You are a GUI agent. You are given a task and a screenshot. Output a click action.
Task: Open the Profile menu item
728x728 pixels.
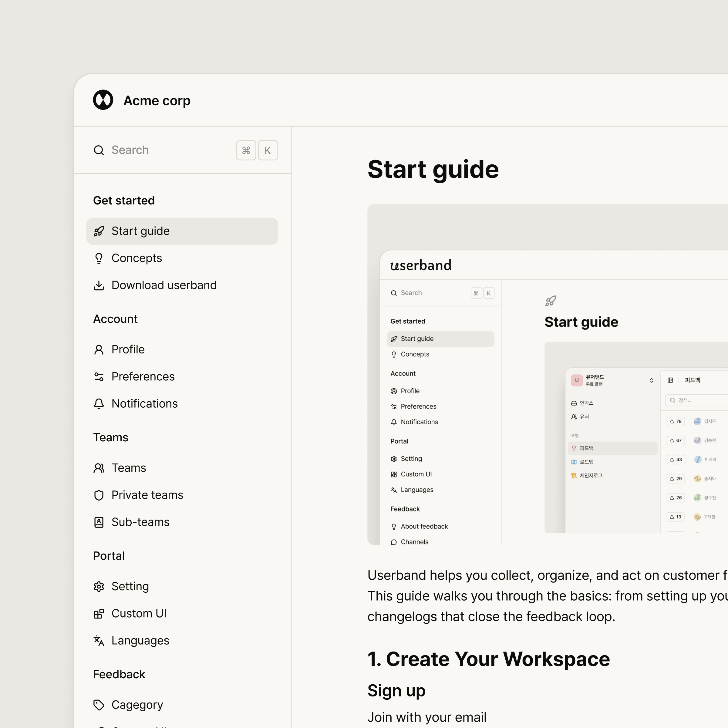coord(128,349)
